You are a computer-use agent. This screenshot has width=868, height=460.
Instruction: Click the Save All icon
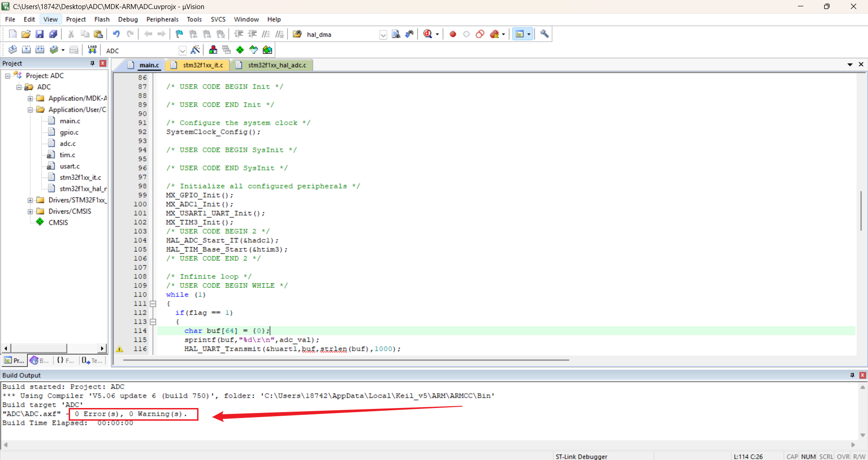[53, 34]
